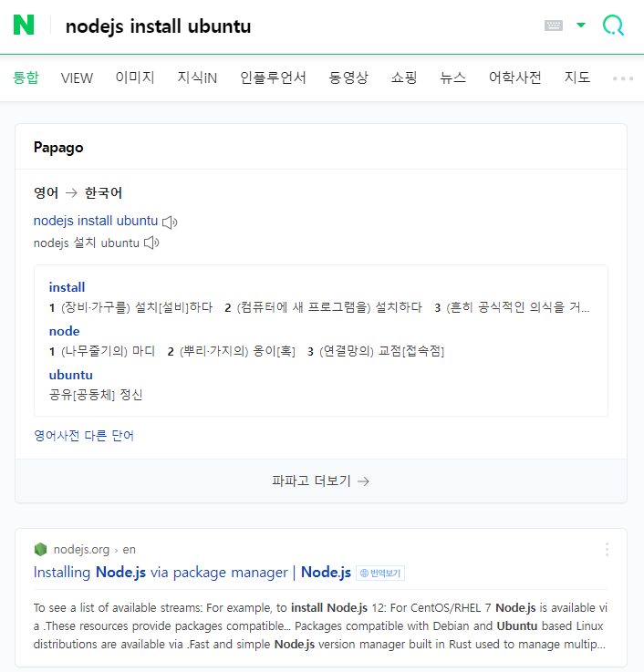Click 파파고 더보기 button
Viewport: 644px width, 672px height.
[x=321, y=481]
